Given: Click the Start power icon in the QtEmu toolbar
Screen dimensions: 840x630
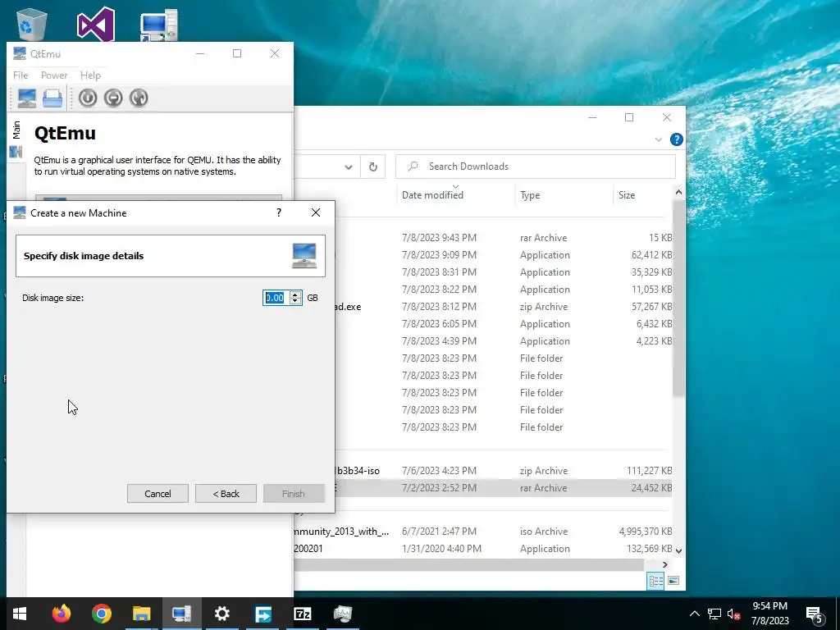Looking at the screenshot, I should (88, 98).
